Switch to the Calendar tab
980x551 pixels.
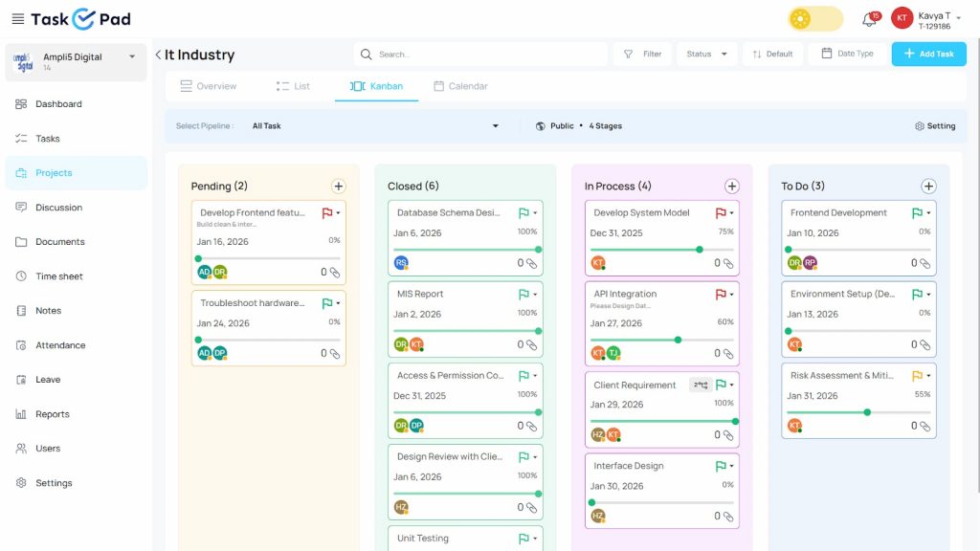click(x=460, y=86)
